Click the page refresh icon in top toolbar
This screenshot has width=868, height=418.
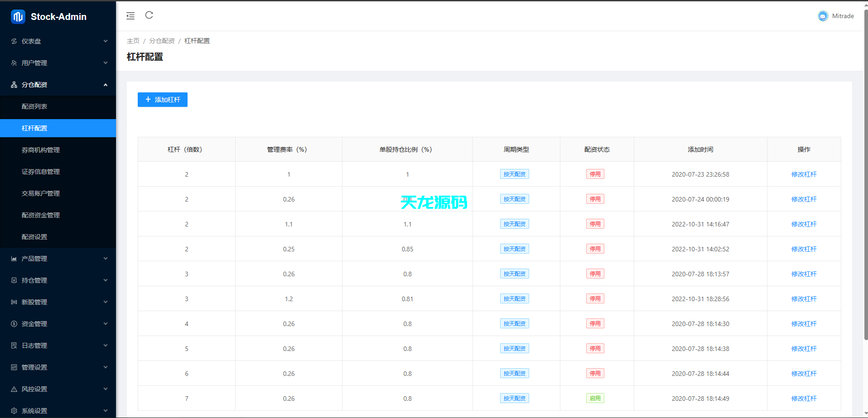click(x=149, y=15)
